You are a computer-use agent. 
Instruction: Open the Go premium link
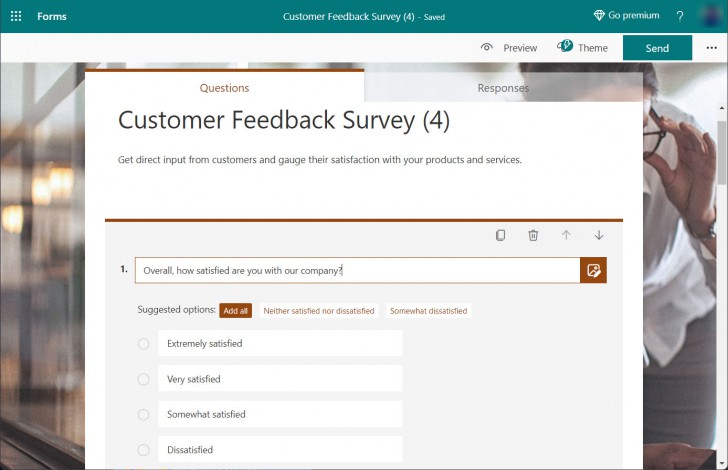[x=626, y=15]
